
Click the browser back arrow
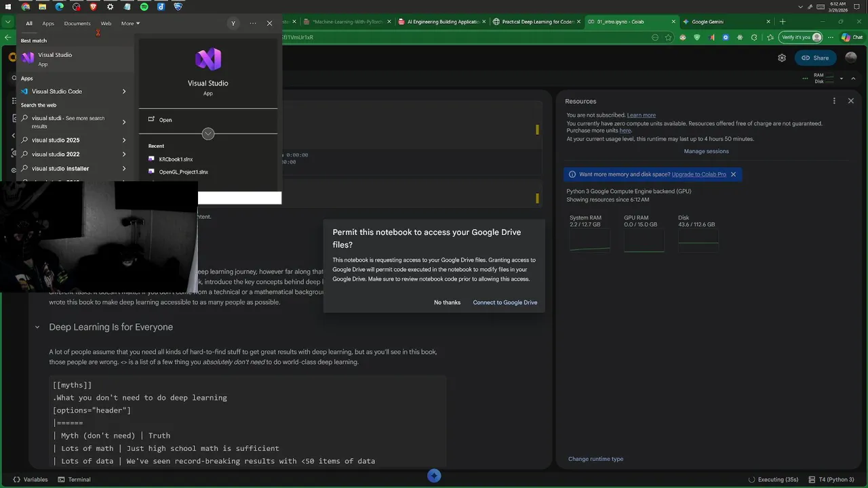(8, 37)
